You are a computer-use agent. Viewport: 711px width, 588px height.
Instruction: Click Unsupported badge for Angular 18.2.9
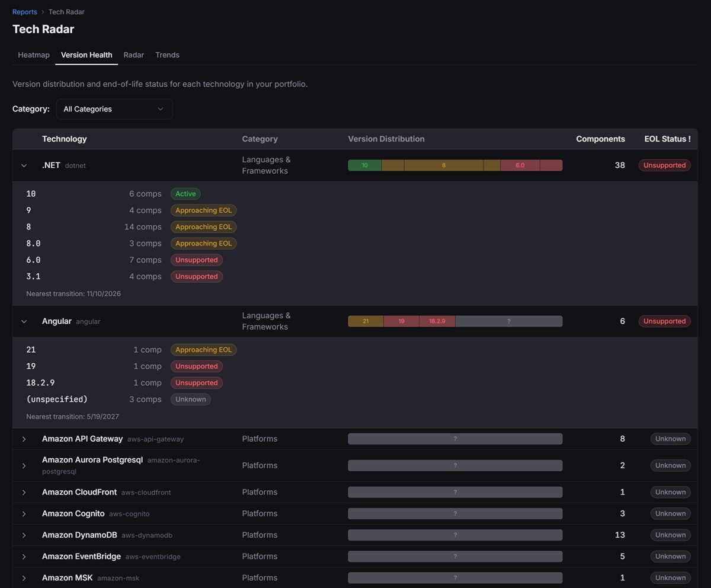tap(197, 383)
